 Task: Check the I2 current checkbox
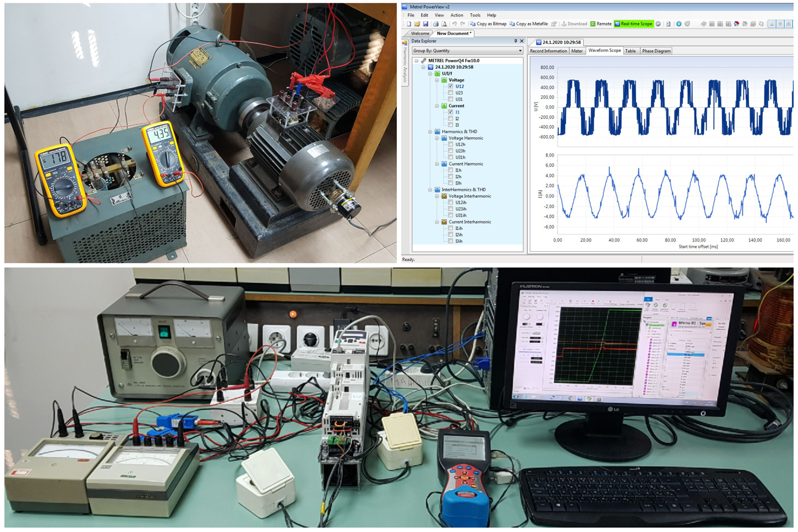[x=451, y=119]
